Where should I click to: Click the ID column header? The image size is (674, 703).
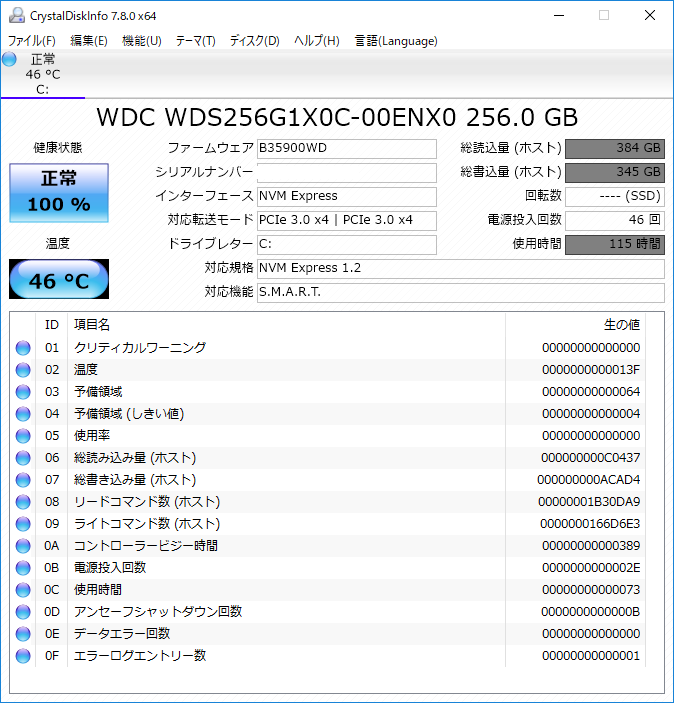pos(52,325)
